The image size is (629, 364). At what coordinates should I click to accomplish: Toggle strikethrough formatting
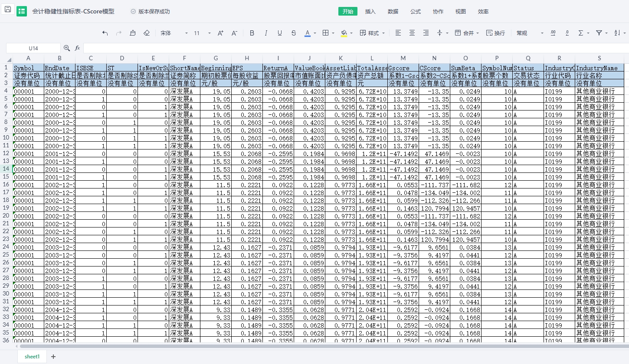pyautogui.click(x=294, y=33)
